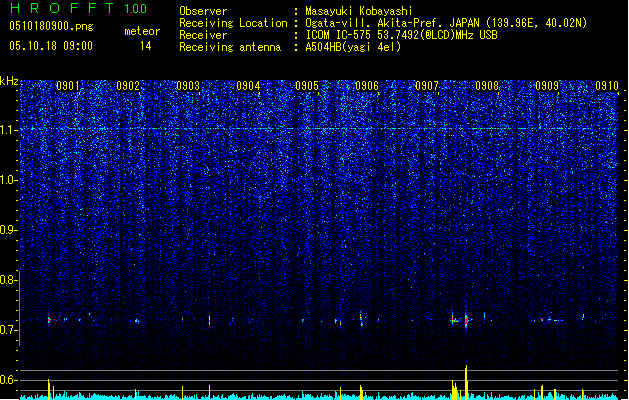629x400 pixels.
Task: Click the date stamp 05.10.18 09:00
Action: click(51, 46)
